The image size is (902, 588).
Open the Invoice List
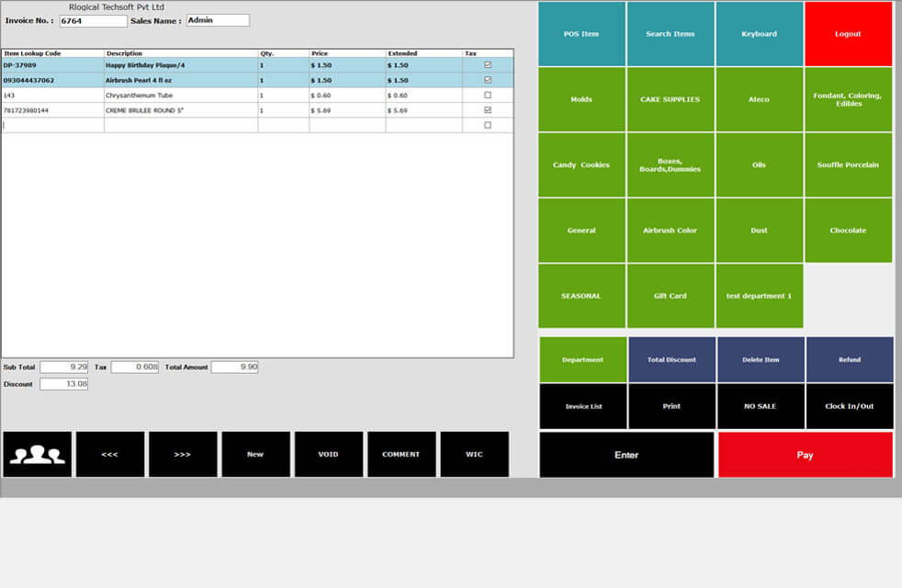582,406
